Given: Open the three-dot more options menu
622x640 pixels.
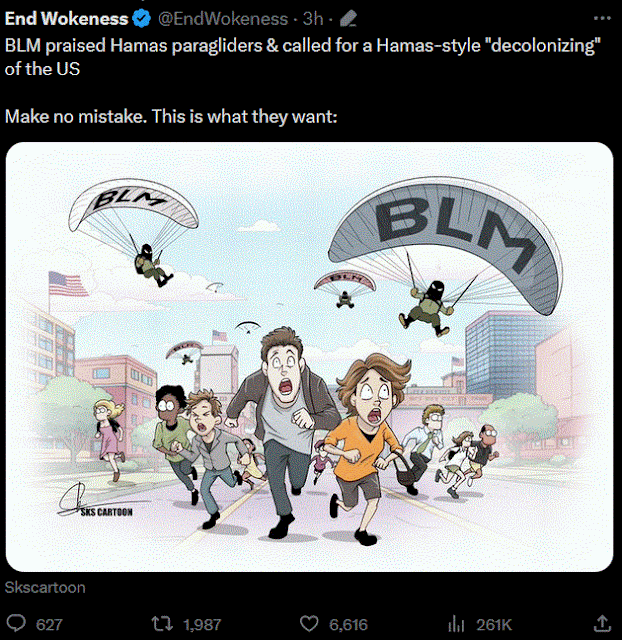Looking at the screenshot, I should [x=602, y=18].
